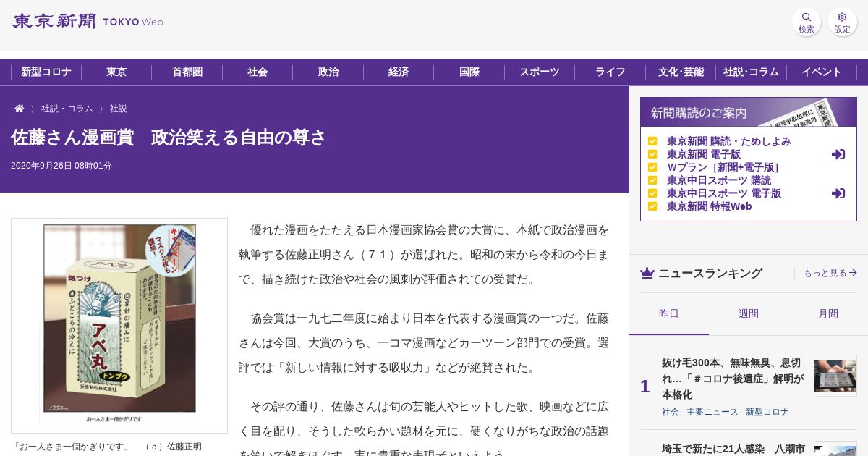The height and width of the screenshot is (456, 868).
Task: Click login arrow icon beside 東京中日スポーツ 電子版
Action: tap(838, 193)
